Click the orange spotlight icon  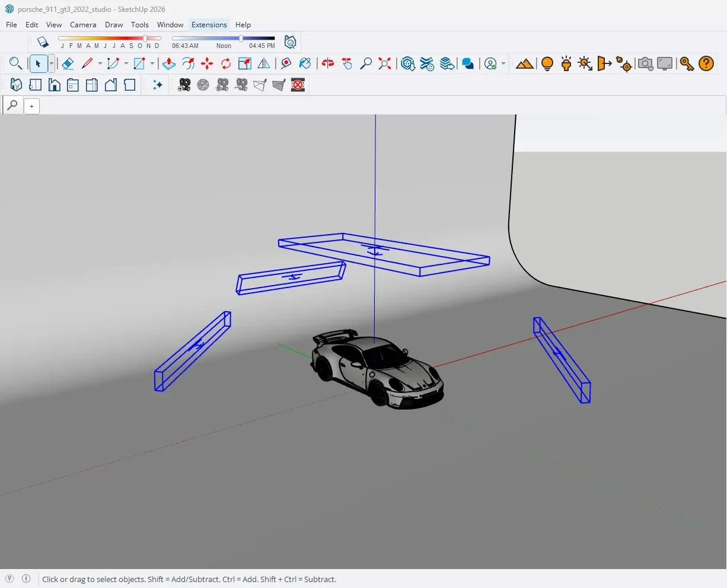566,63
